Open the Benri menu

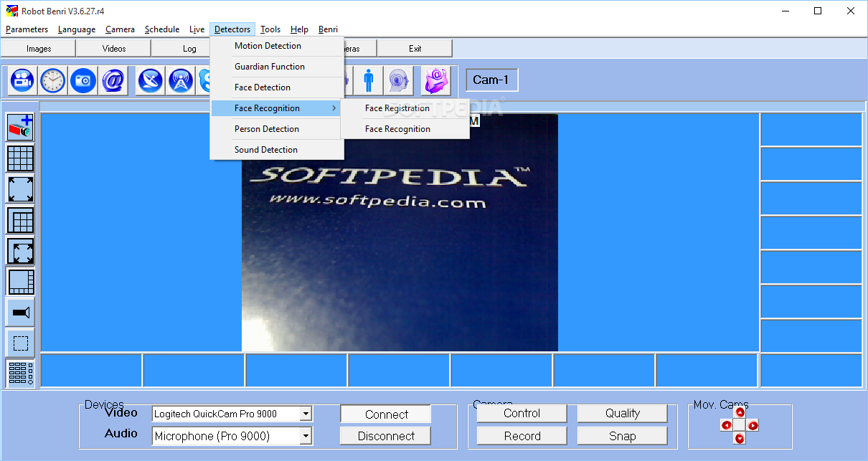pyautogui.click(x=328, y=29)
